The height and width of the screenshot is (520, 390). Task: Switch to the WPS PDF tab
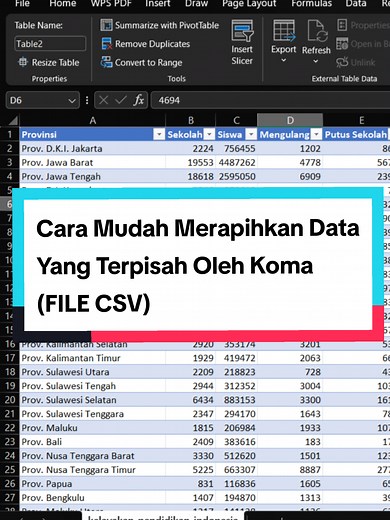111,4
